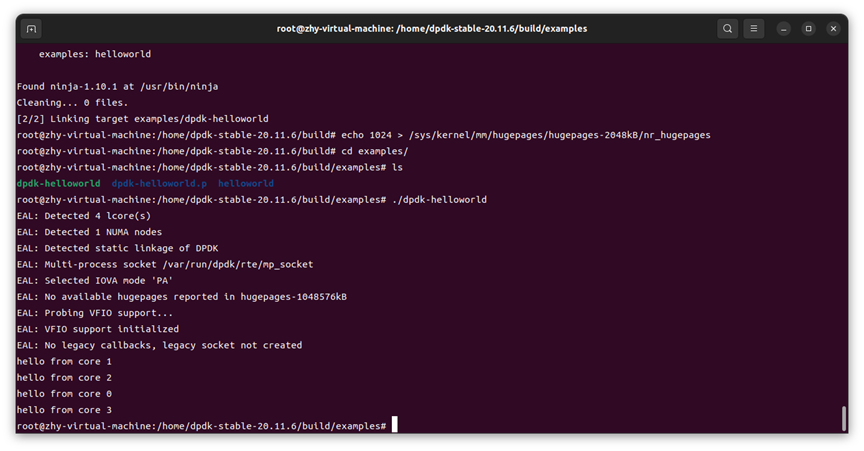Maximize the terminal window
This screenshot has height=451, width=864.
[x=809, y=29]
